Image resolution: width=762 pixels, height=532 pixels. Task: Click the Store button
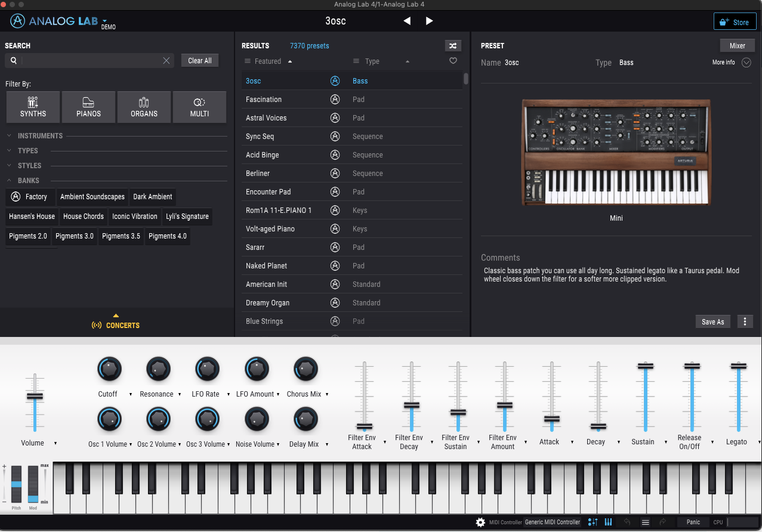[x=735, y=21]
